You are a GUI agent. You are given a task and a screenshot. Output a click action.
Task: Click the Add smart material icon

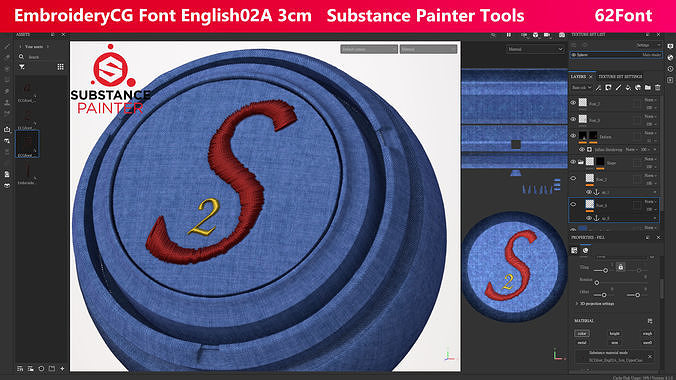tap(638, 88)
